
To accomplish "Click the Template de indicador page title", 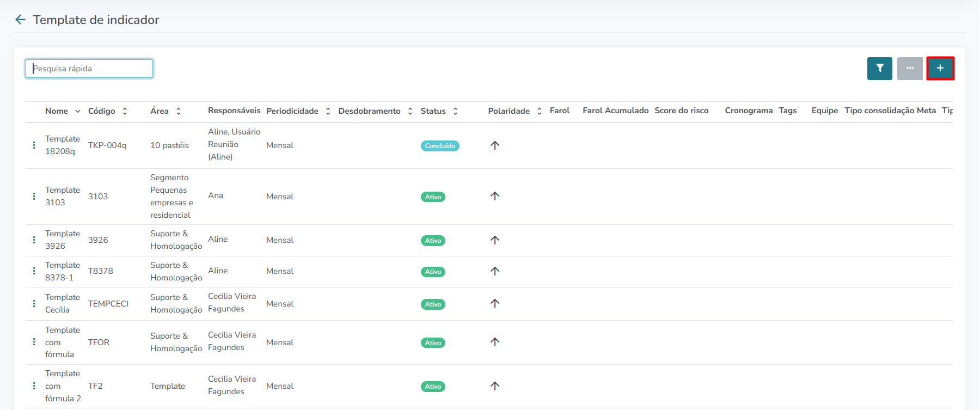I will [x=96, y=20].
